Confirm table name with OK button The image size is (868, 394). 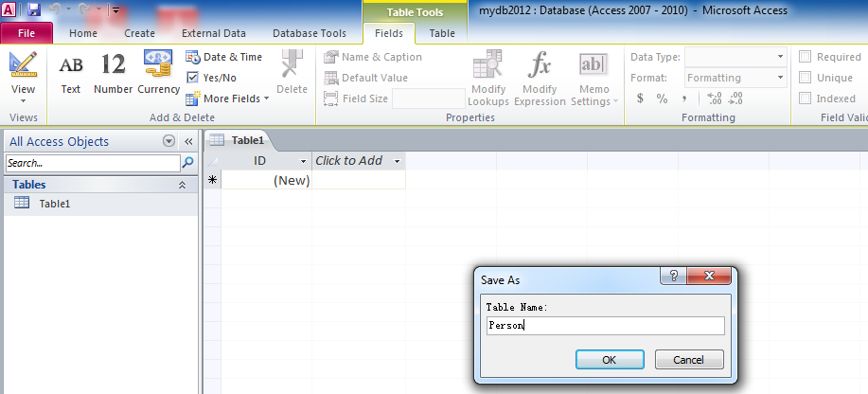point(610,360)
